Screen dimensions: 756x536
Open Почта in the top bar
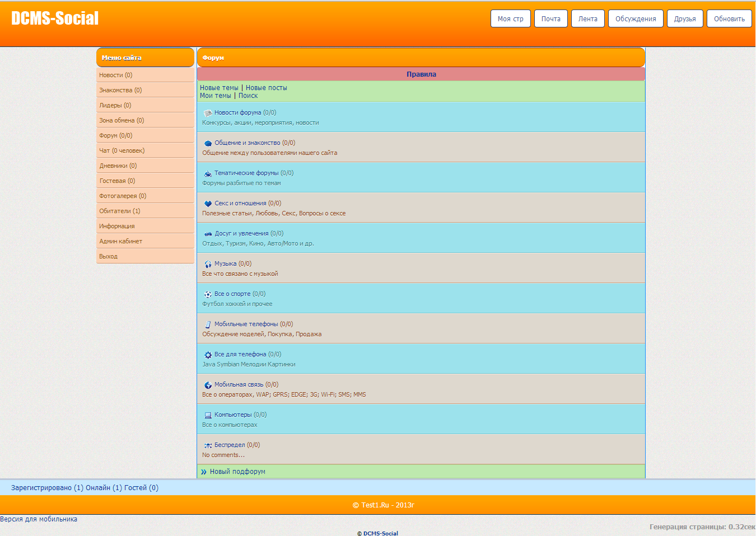(x=551, y=18)
